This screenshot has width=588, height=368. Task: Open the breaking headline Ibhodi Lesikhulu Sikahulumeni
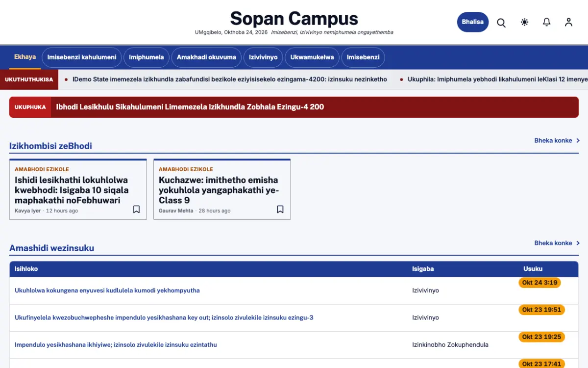click(x=190, y=107)
